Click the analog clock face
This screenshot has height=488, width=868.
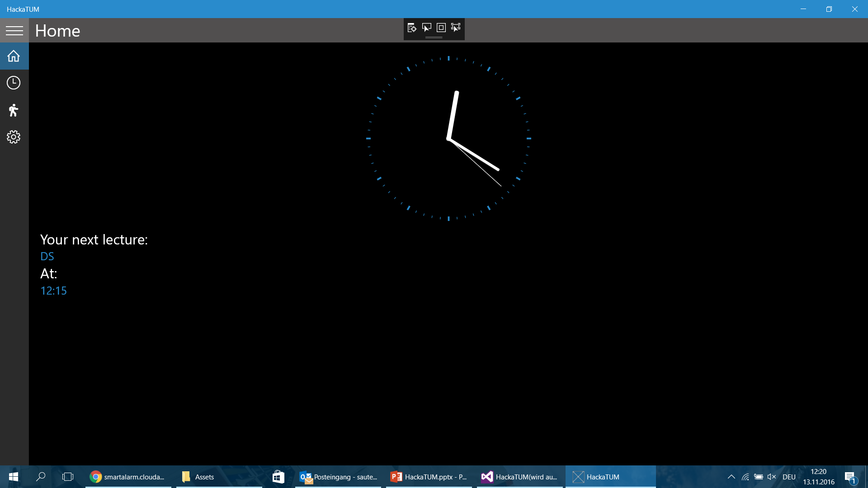448,138
